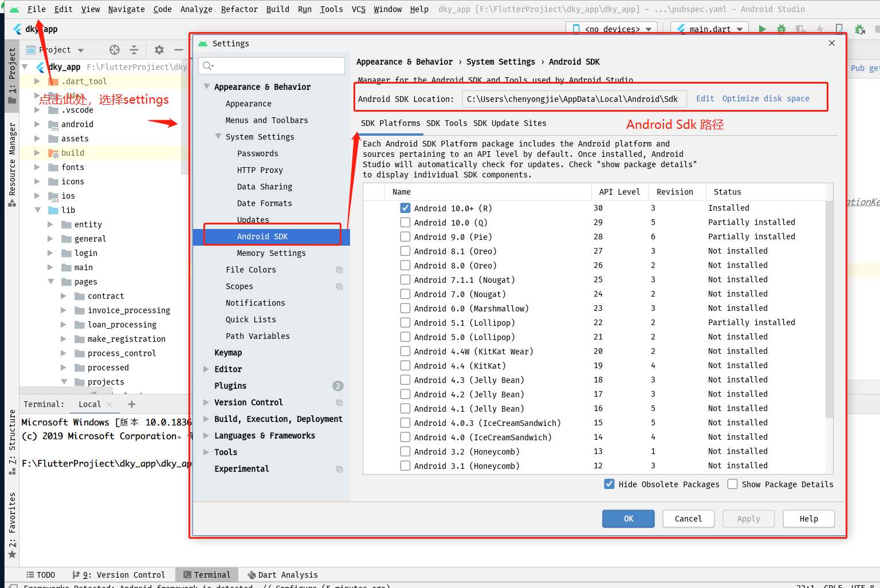Open 9: Version Control tool tab
Viewport: 880px width, 588px height.
coord(119,575)
